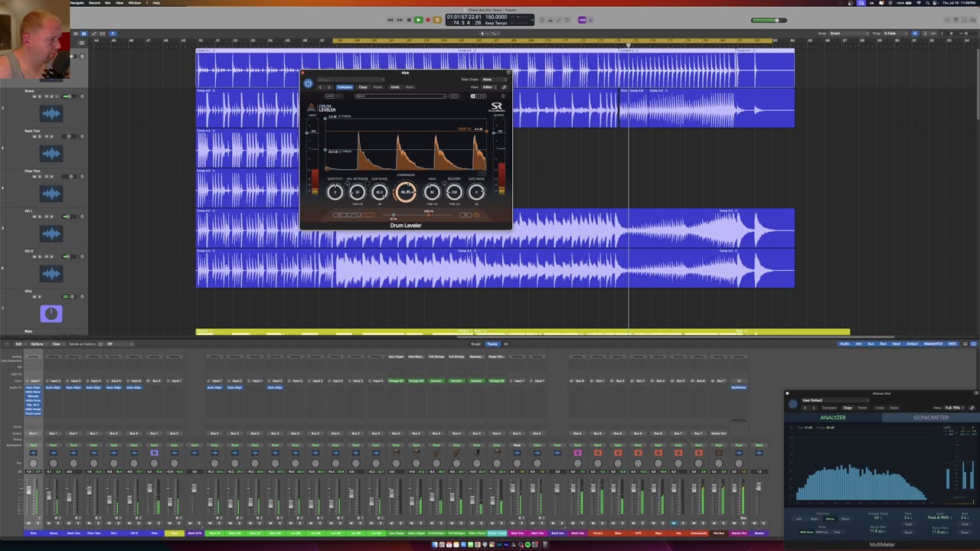The width and height of the screenshot is (980, 551).
Task: Click the purple instrument icon on last track
Action: tap(51, 314)
